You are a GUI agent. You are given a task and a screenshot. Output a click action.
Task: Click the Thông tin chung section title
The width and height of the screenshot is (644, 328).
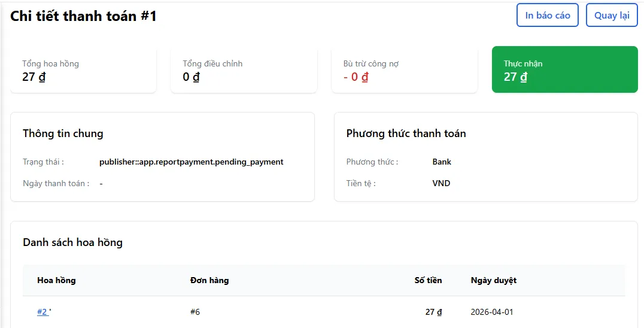[x=63, y=133]
